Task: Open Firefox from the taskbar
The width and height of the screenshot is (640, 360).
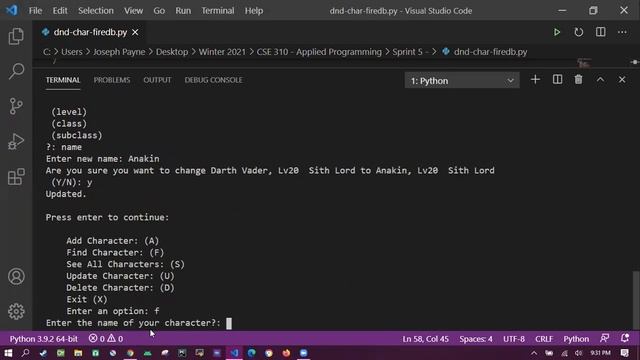Action: coord(286,353)
